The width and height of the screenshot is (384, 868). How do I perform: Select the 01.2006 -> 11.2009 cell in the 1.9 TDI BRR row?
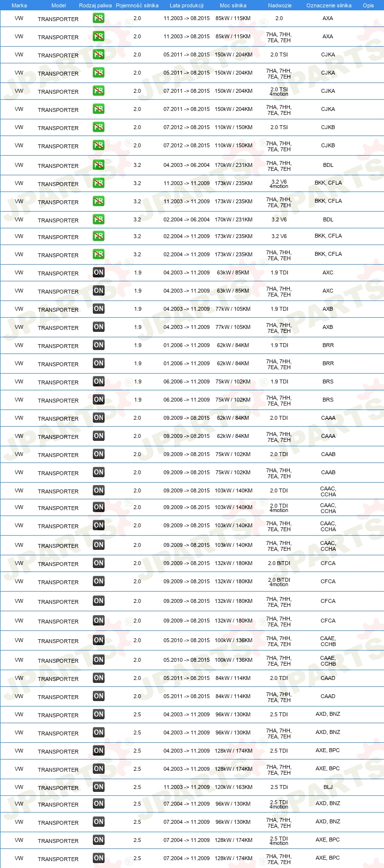pos(187,345)
